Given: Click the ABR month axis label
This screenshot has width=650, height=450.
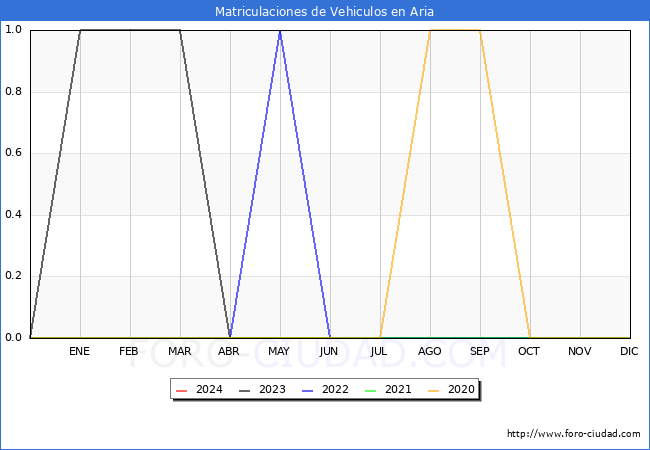Looking at the screenshot, I should pos(229,351).
